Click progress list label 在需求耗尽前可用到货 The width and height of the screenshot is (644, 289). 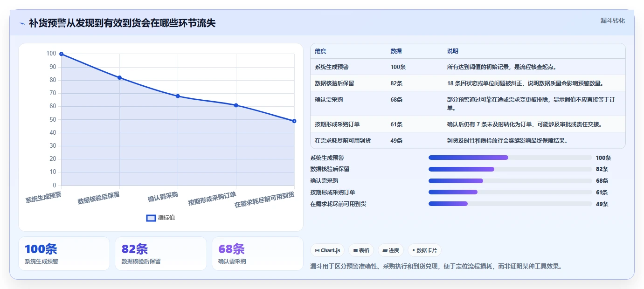click(338, 204)
